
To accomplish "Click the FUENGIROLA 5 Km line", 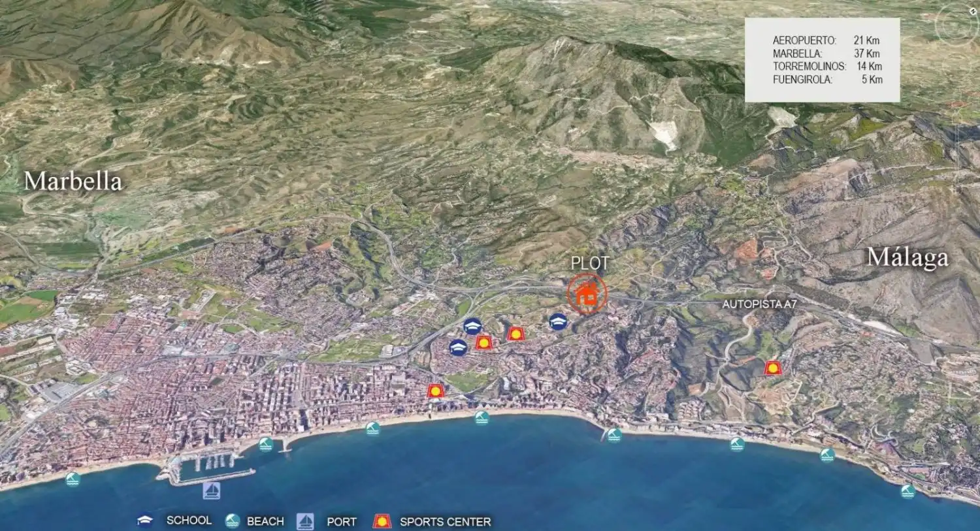I will [827, 80].
